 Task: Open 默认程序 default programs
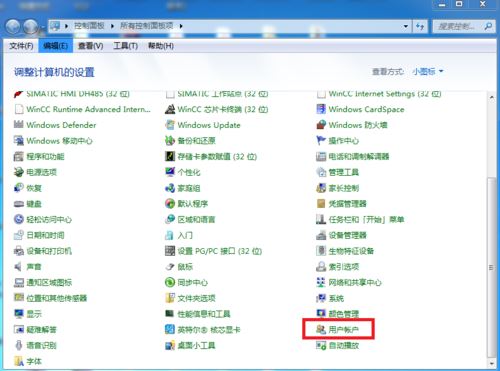click(187, 204)
